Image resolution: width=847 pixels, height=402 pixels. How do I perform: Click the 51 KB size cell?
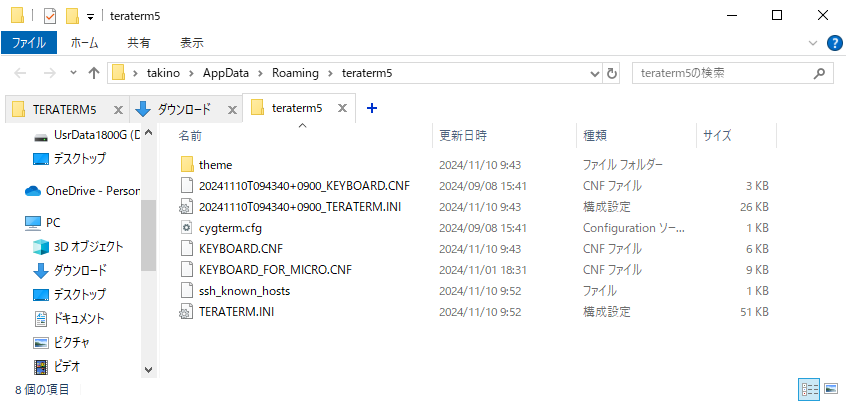point(754,312)
